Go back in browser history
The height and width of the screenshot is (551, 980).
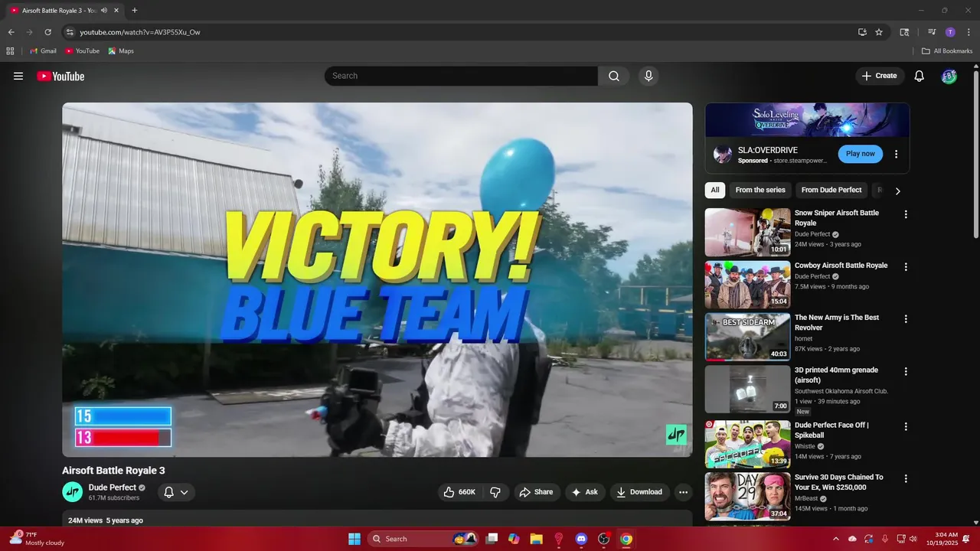11,32
